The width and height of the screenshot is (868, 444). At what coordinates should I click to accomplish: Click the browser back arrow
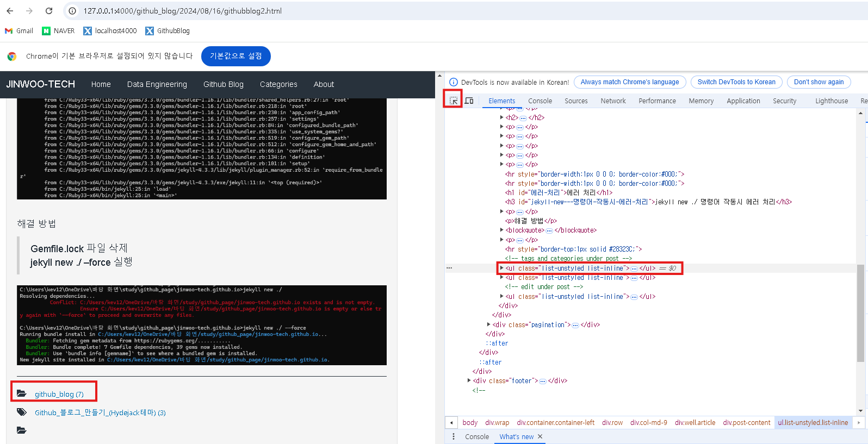tap(10, 11)
